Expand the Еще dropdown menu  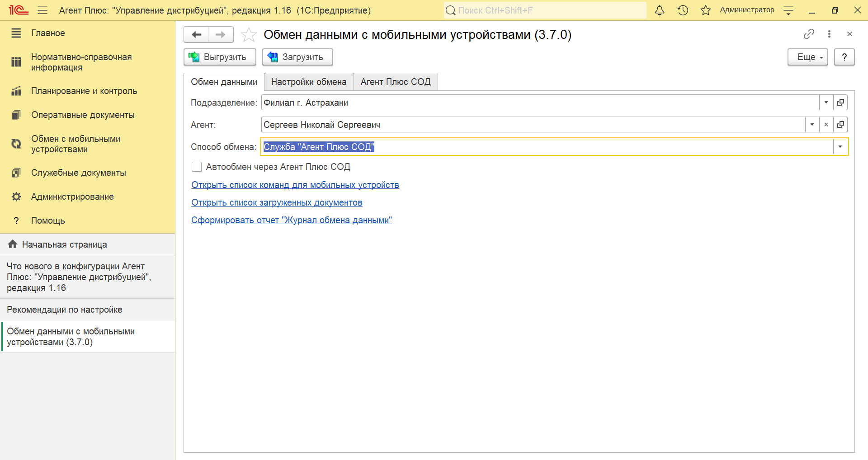click(x=808, y=57)
